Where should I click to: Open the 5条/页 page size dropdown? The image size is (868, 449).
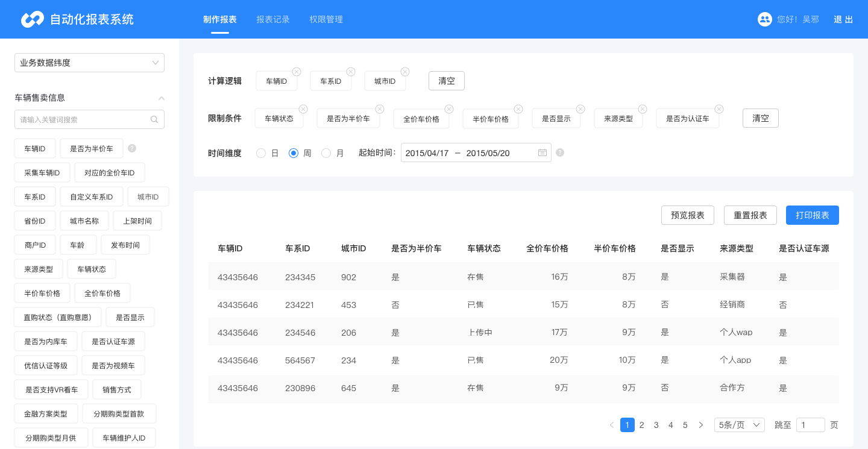tap(740, 425)
